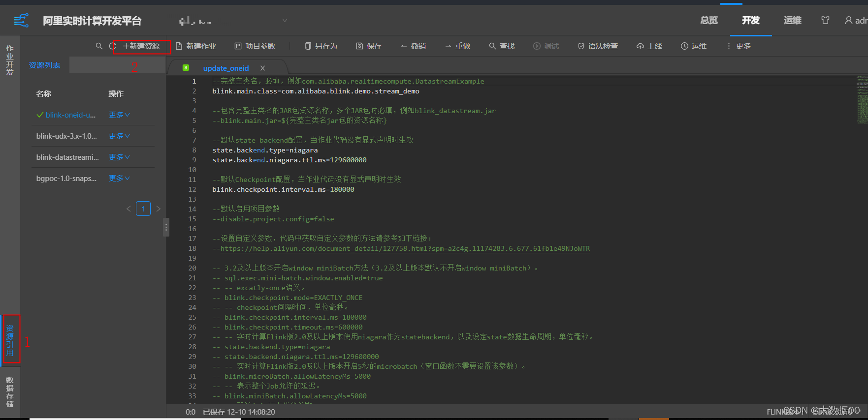Expand 更多 for blink-oneid-u row

[x=119, y=115]
